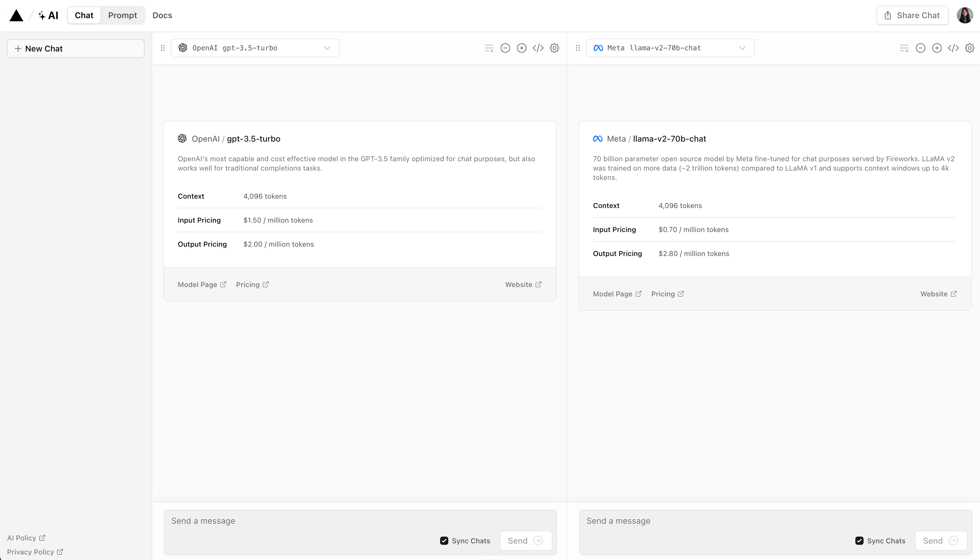The height and width of the screenshot is (560, 980).
Task: Click the Vercel triangle logo
Action: coord(16,16)
